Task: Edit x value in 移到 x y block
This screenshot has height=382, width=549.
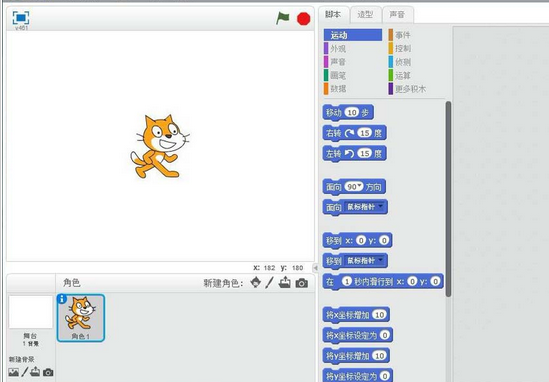Action: 361,240
